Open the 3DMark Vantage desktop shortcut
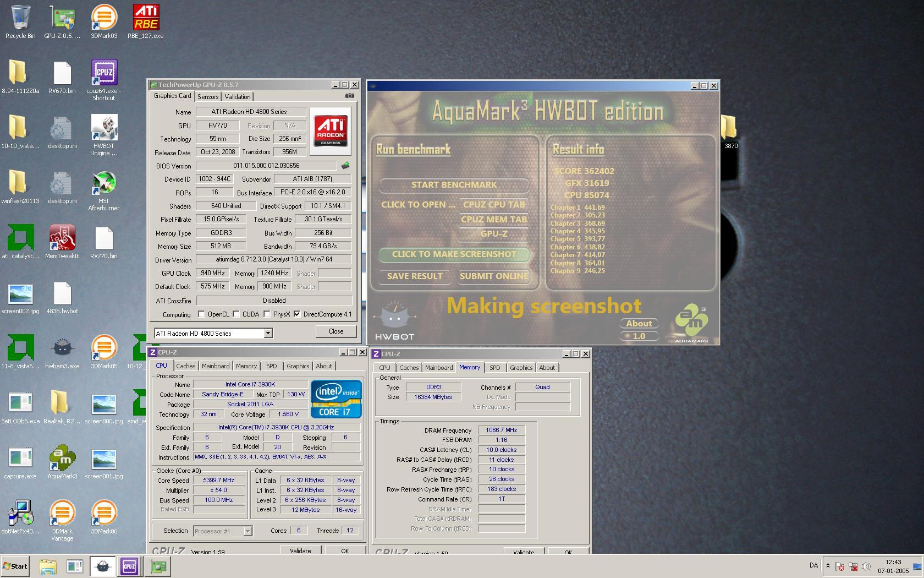This screenshot has width=924, height=578. (62, 520)
